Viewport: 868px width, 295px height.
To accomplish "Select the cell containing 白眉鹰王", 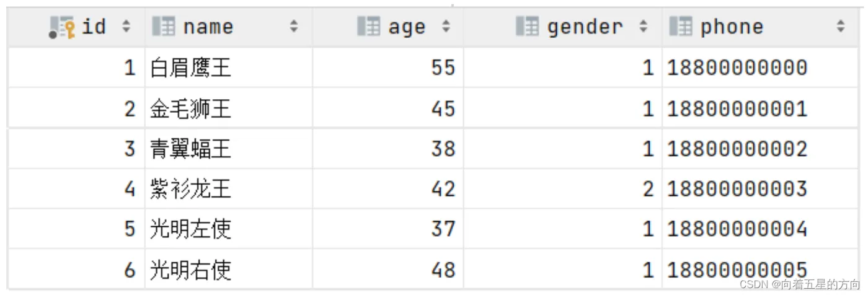I will 190,68.
